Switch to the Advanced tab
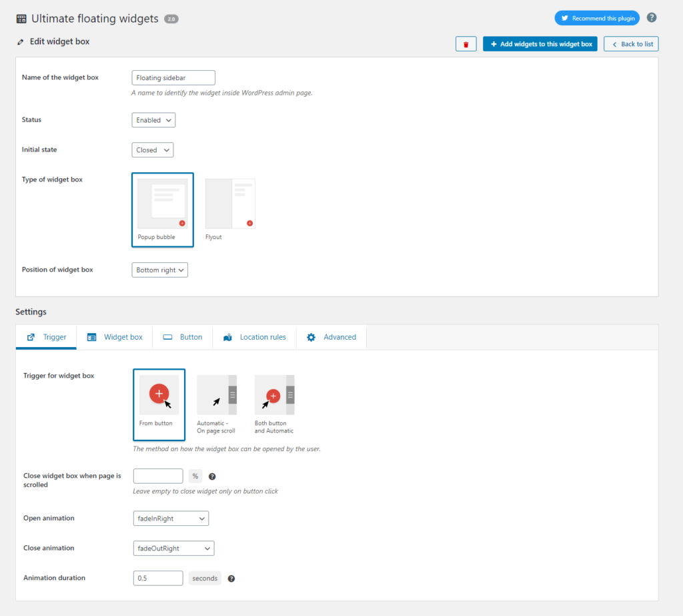 (x=331, y=338)
